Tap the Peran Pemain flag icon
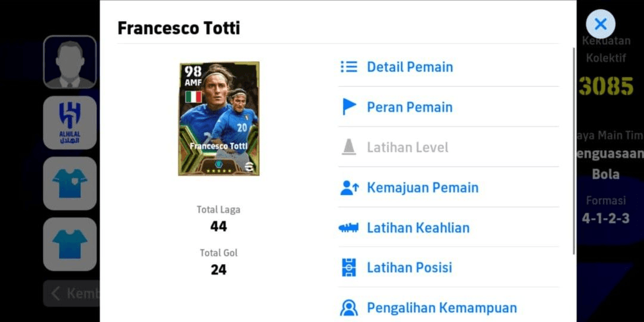Viewport: 644px width, 322px height. pos(349,107)
